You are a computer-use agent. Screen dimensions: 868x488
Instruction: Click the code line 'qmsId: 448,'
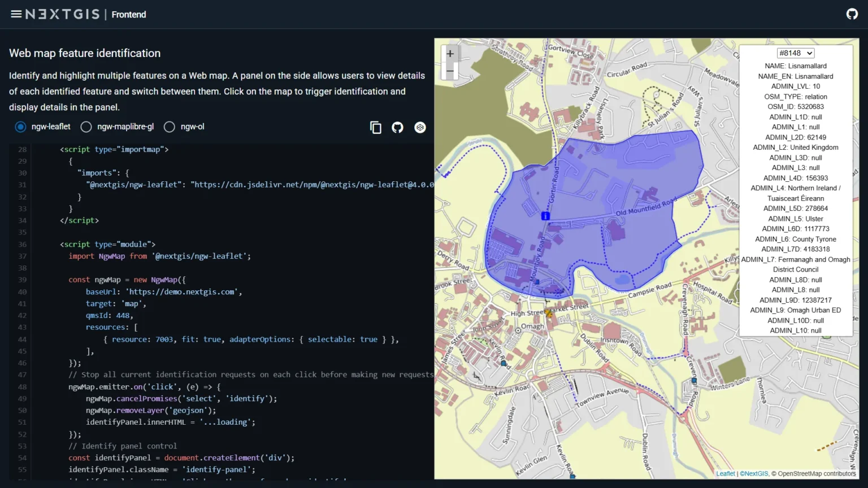(x=110, y=316)
